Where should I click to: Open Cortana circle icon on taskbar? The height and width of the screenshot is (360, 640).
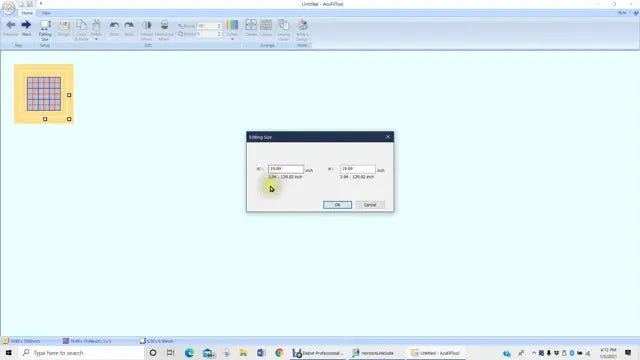tap(153, 353)
